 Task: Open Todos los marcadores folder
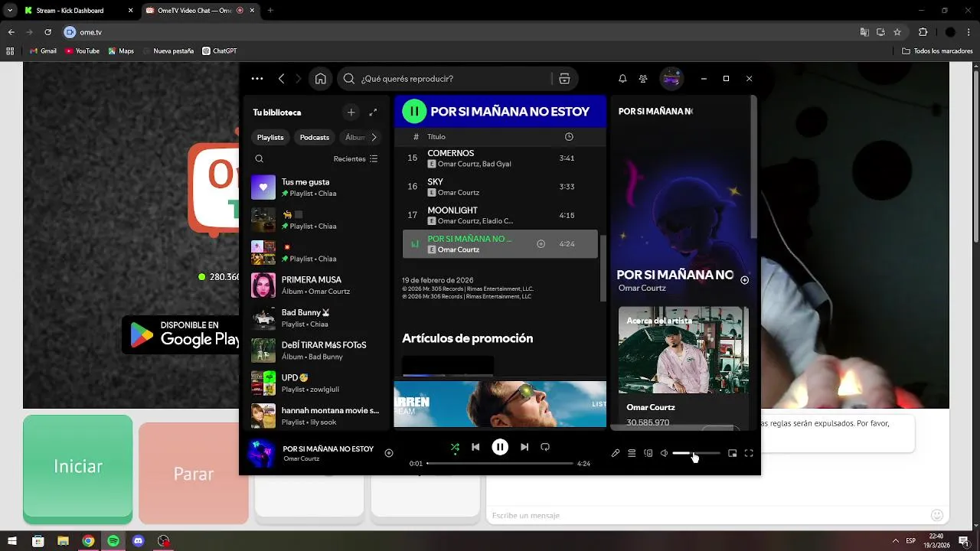point(937,51)
